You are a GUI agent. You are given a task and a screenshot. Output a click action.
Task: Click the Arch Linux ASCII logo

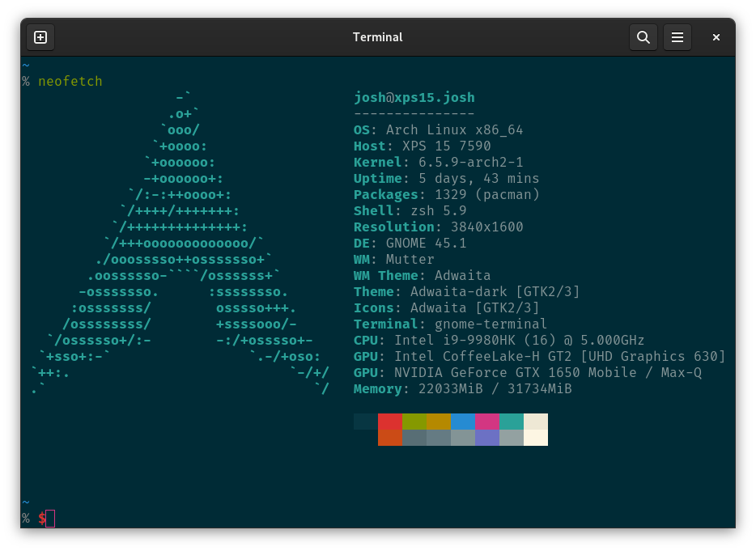click(181, 243)
